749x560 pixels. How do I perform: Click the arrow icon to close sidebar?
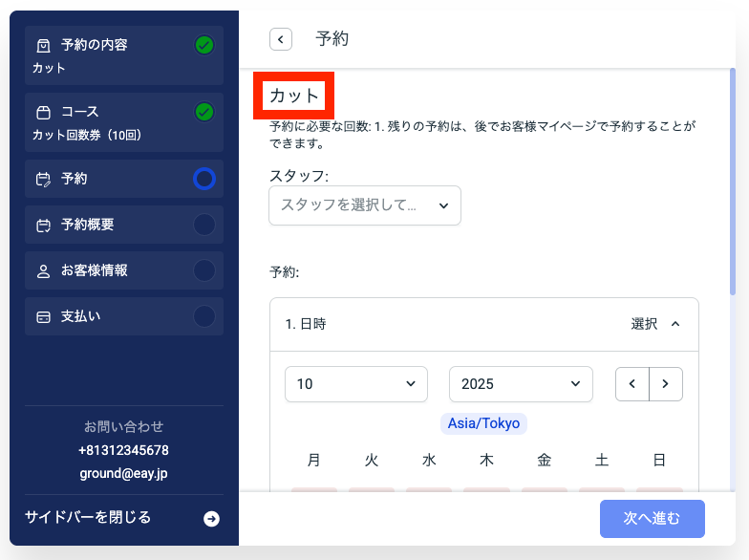(x=211, y=519)
